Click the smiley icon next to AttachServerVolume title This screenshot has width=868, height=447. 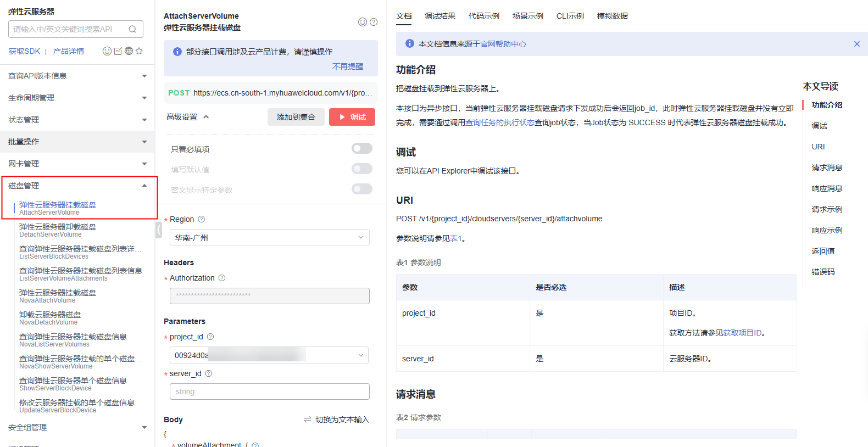[x=363, y=22]
